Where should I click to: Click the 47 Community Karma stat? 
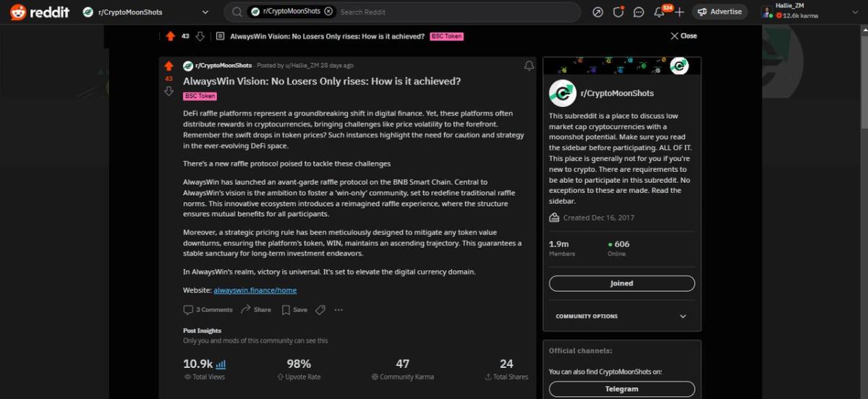[x=403, y=369]
